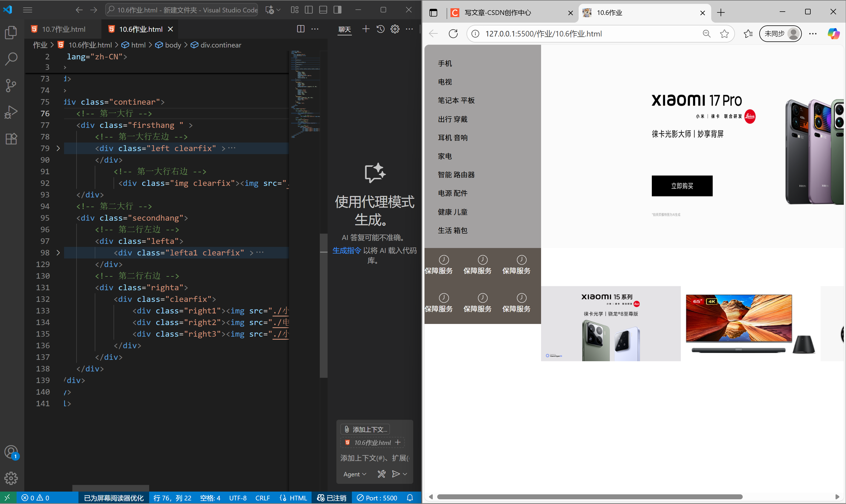Switch to the 写文章-CSDN创作中心 browser tab

pyautogui.click(x=497, y=13)
